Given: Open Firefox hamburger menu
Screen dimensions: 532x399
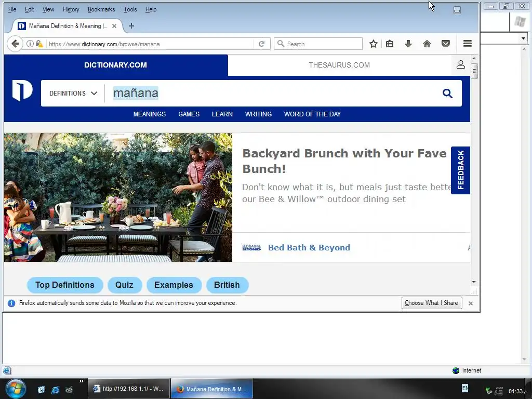Looking at the screenshot, I should [x=468, y=44].
